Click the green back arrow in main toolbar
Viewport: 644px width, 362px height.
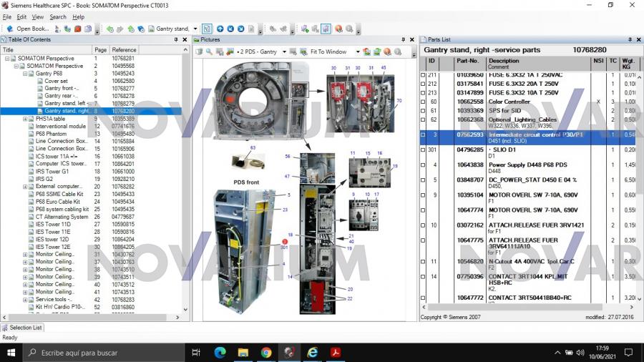tap(109, 29)
